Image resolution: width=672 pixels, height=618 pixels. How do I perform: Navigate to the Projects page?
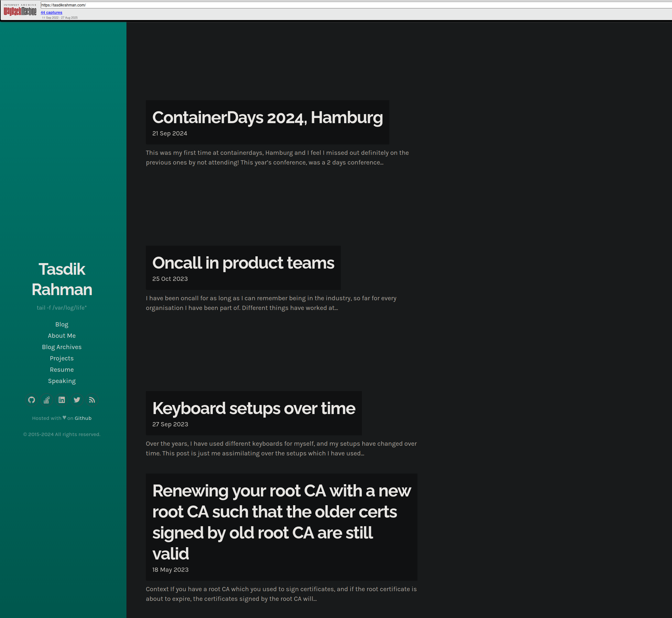(x=61, y=358)
